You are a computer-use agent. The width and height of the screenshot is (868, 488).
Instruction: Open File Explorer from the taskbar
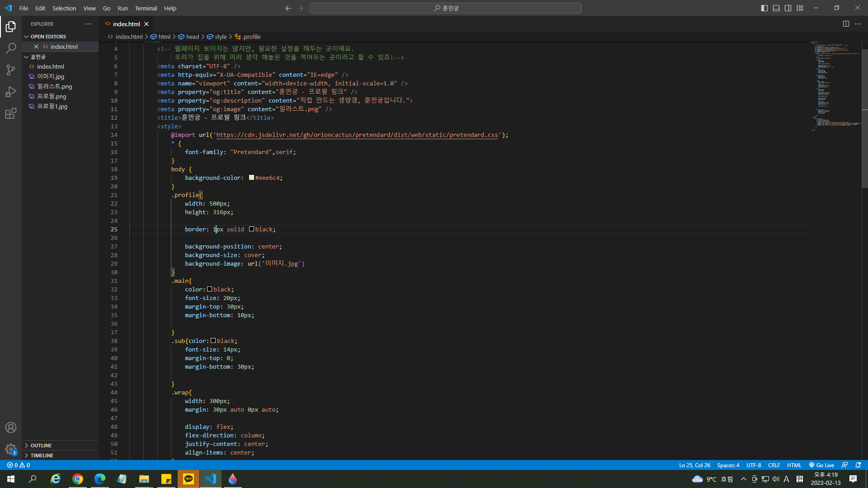tap(144, 479)
